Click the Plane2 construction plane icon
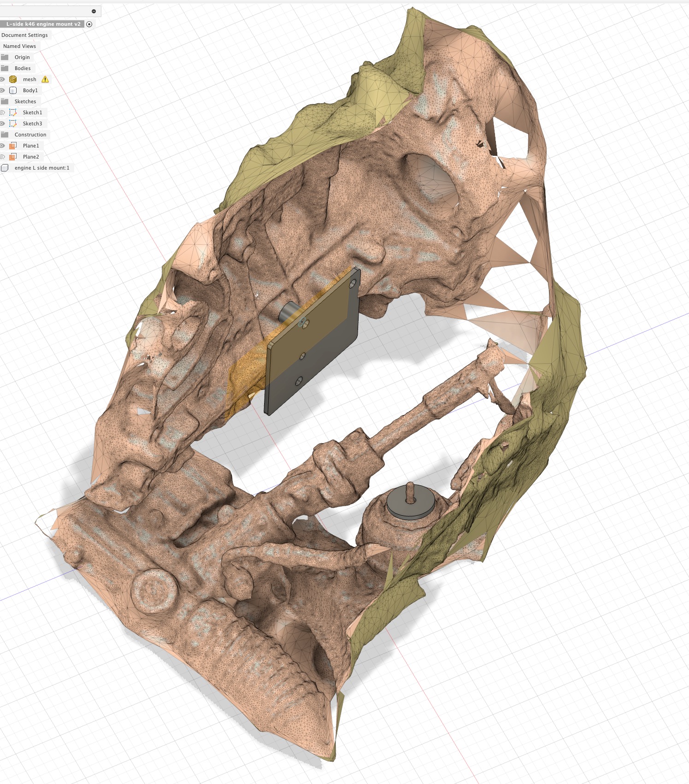 pos(13,157)
